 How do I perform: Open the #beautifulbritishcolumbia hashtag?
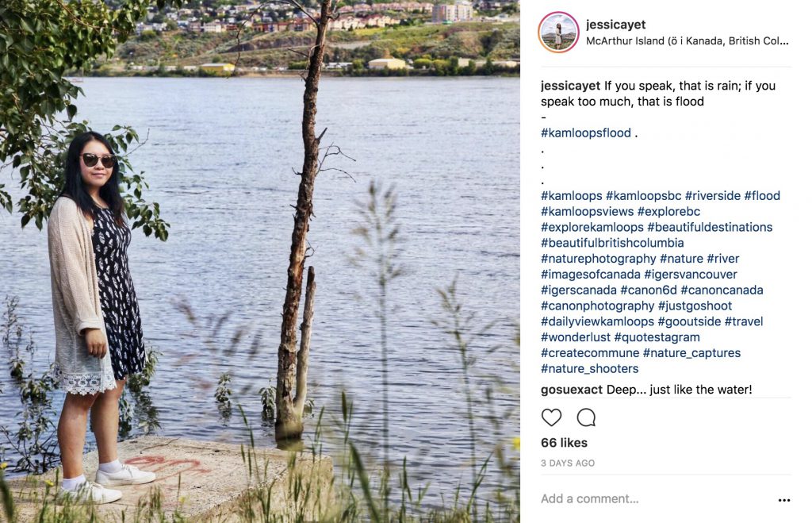tap(612, 243)
